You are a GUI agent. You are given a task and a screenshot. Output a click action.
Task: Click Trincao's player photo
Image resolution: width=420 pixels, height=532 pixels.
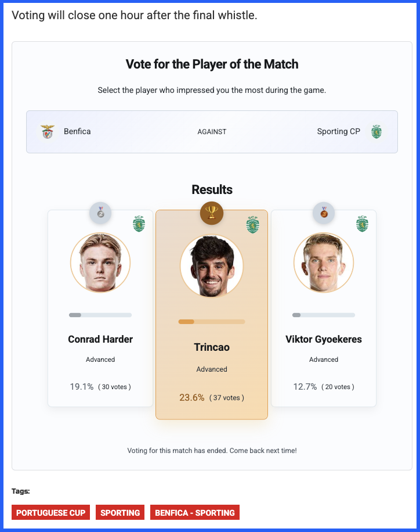coord(212,267)
